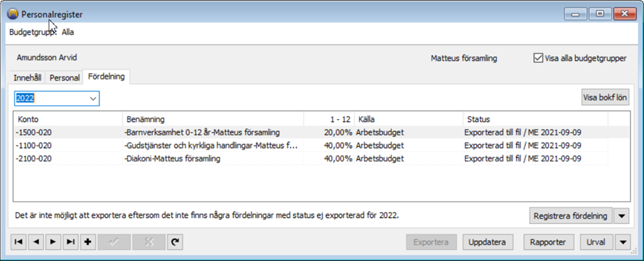Click the Visa bokf lön button

[x=605, y=97]
